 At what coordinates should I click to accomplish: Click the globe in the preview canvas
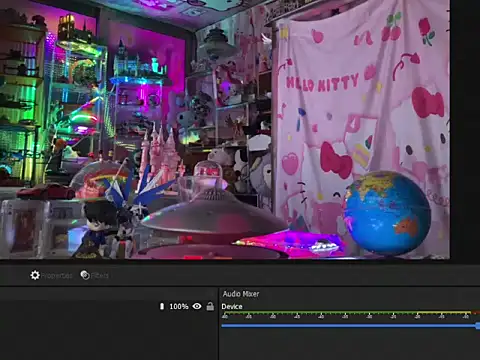pos(387,213)
